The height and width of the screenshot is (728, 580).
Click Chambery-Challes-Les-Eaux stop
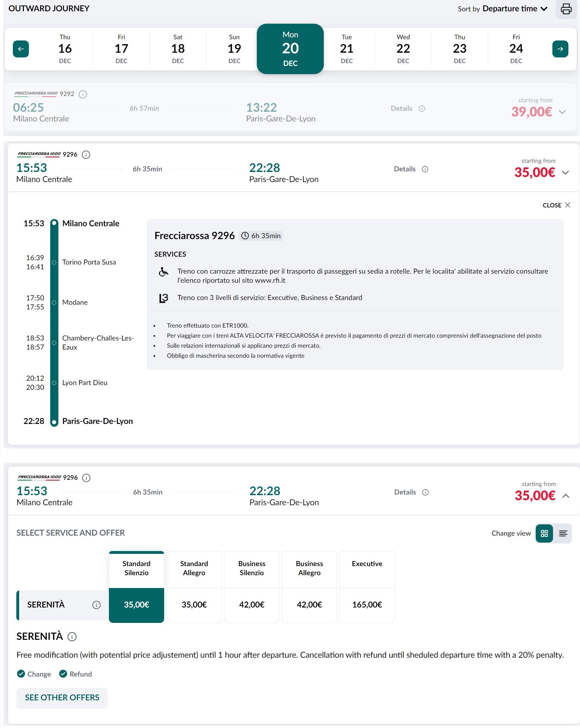[x=98, y=343]
